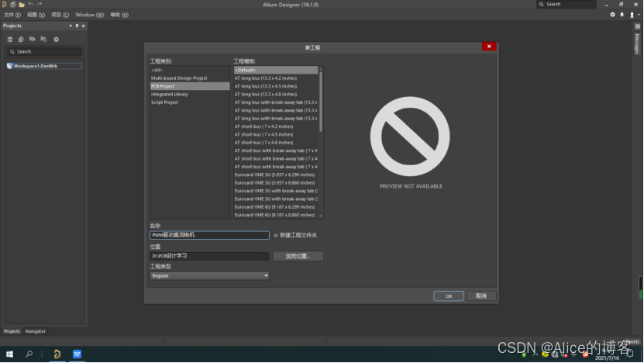Open notifications bell icon

point(622,15)
